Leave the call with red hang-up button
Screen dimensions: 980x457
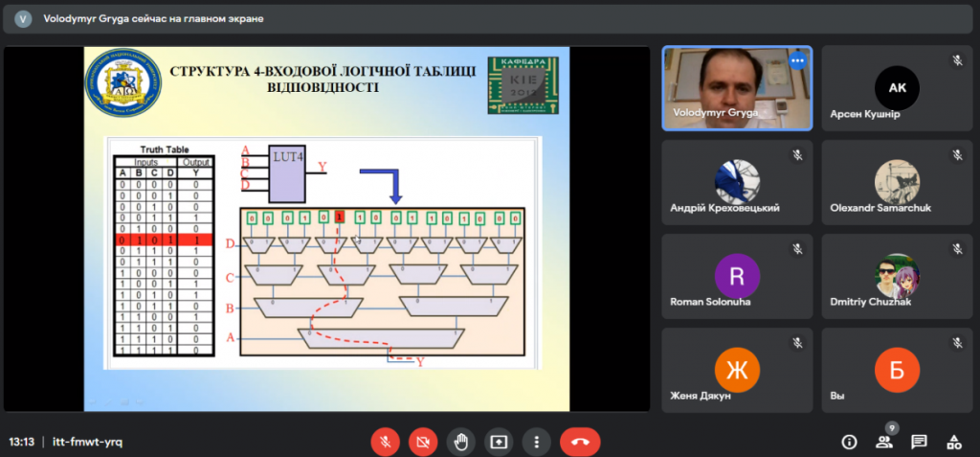[580, 442]
